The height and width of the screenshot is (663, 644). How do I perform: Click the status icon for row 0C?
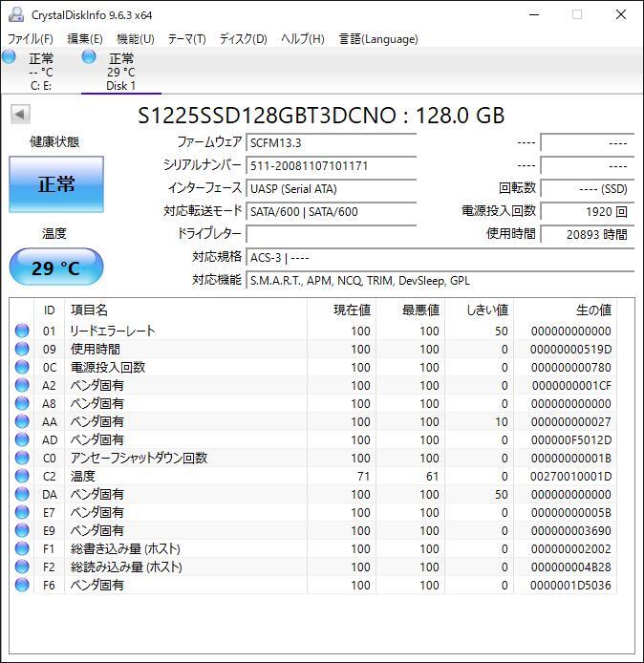point(22,367)
